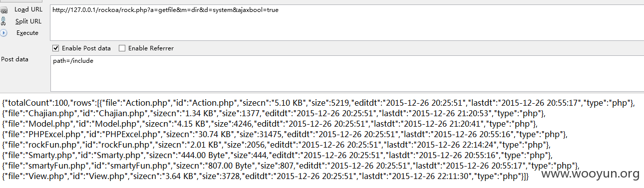
Task: Click the Load URL link icon
Action: pyautogui.click(x=3, y=10)
